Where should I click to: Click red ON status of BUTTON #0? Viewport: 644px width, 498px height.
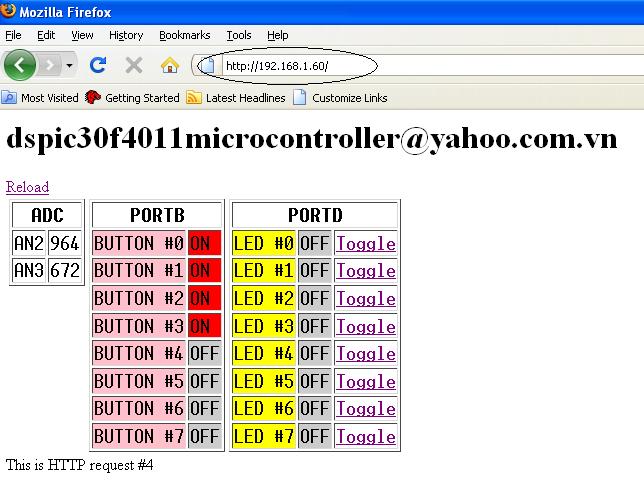205,243
